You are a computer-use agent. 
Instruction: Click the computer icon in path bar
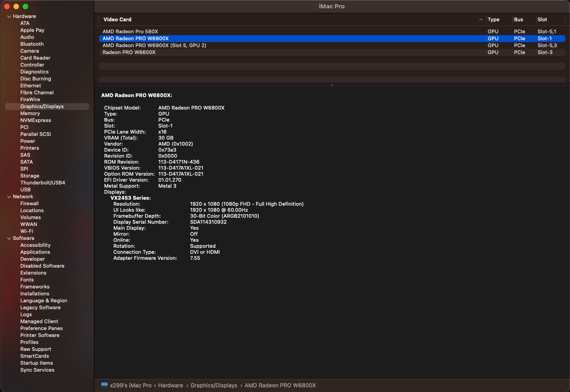(104, 385)
